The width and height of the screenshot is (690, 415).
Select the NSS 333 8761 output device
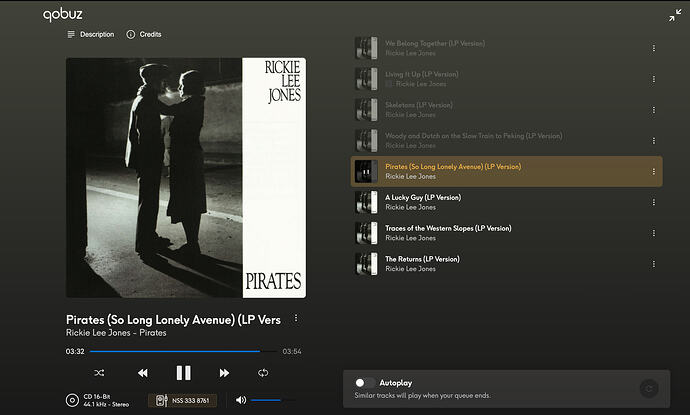(183, 400)
